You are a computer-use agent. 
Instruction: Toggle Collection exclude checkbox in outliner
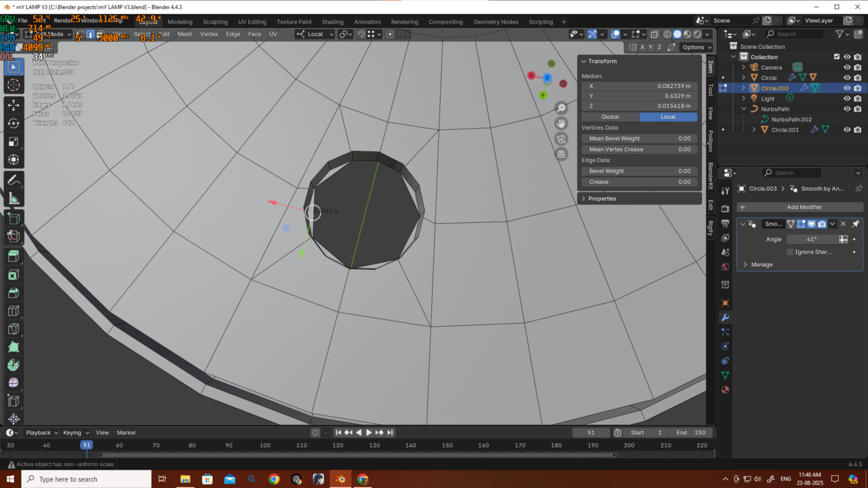point(837,57)
